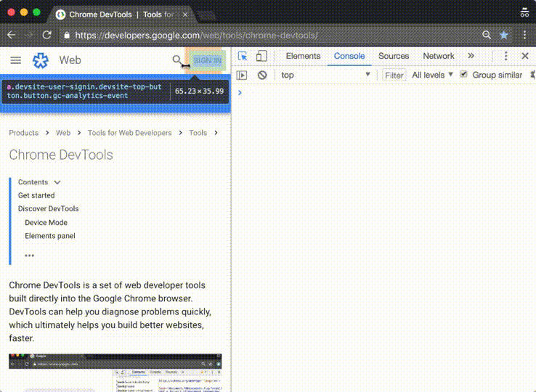
Task: Open the DevTools three-dot customize menu
Action: click(x=506, y=56)
